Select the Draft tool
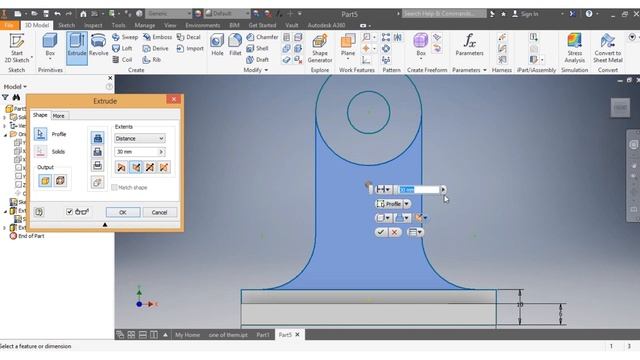The image size is (640, 360). coord(257,60)
